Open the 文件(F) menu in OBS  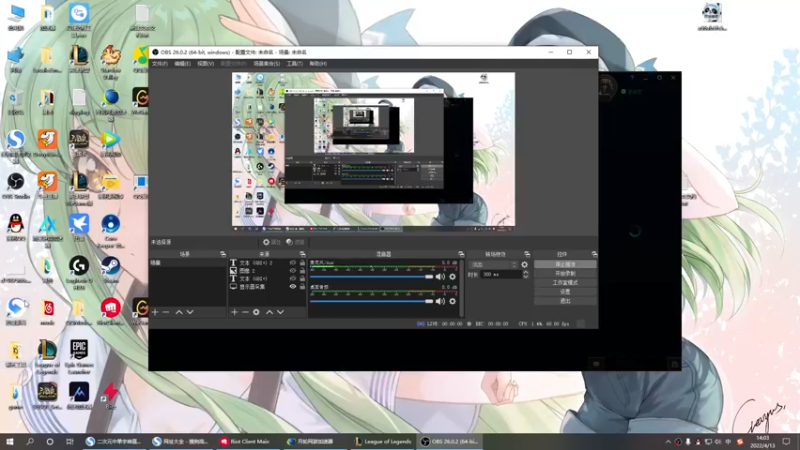coord(160,64)
